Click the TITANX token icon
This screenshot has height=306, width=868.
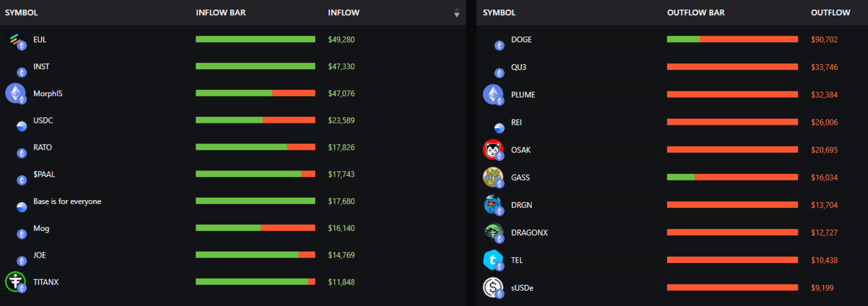tap(15, 282)
